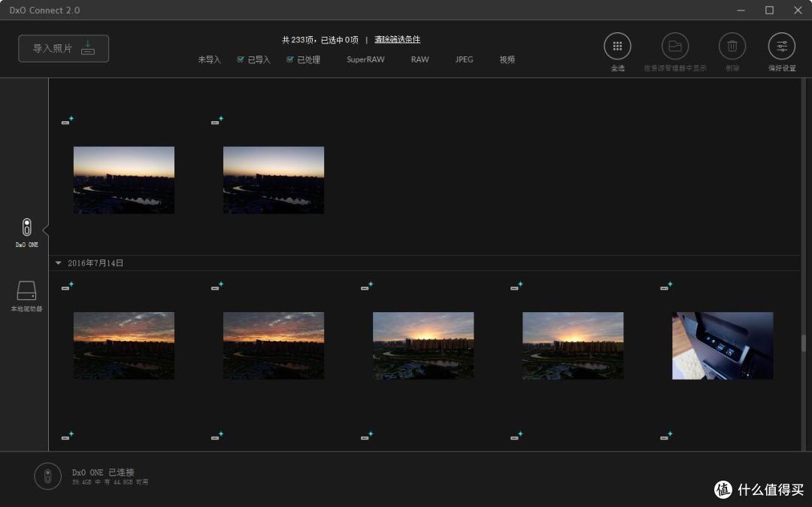The width and height of the screenshot is (812, 507).
Task: Select fourth photo with sunburst under 2016年7月14日
Action: tap(573, 345)
